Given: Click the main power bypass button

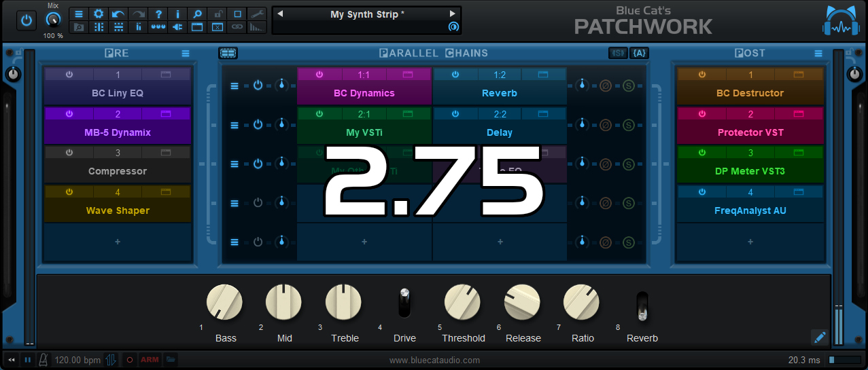Looking at the screenshot, I should click(x=27, y=20).
